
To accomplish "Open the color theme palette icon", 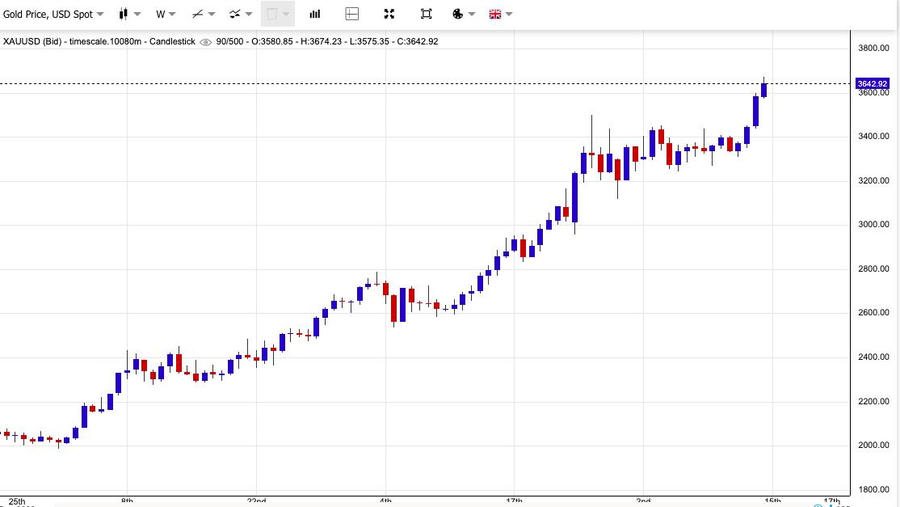I will coord(457,14).
